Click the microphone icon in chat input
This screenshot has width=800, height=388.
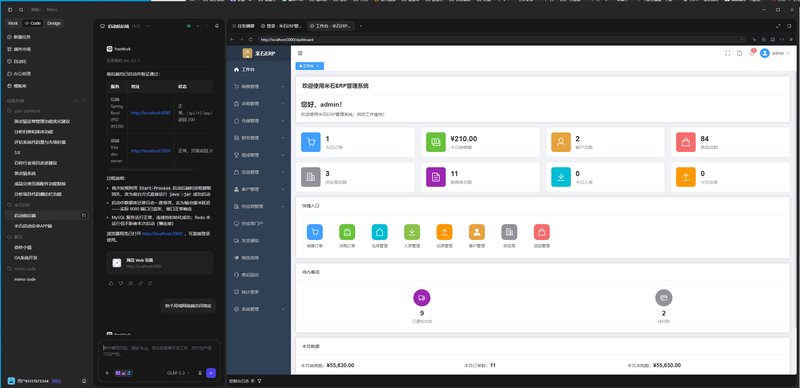point(199,373)
